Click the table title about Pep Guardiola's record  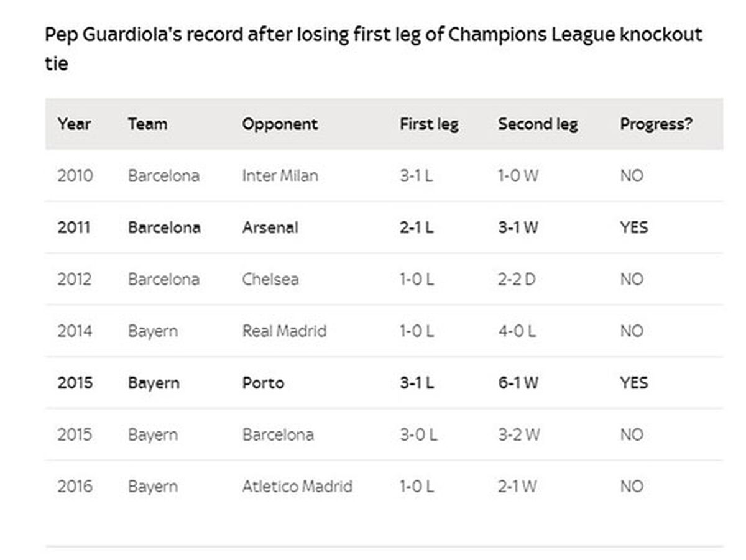374,48
